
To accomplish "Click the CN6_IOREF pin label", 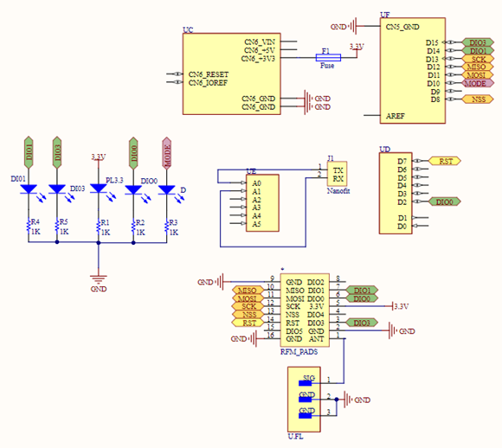I will point(208,82).
